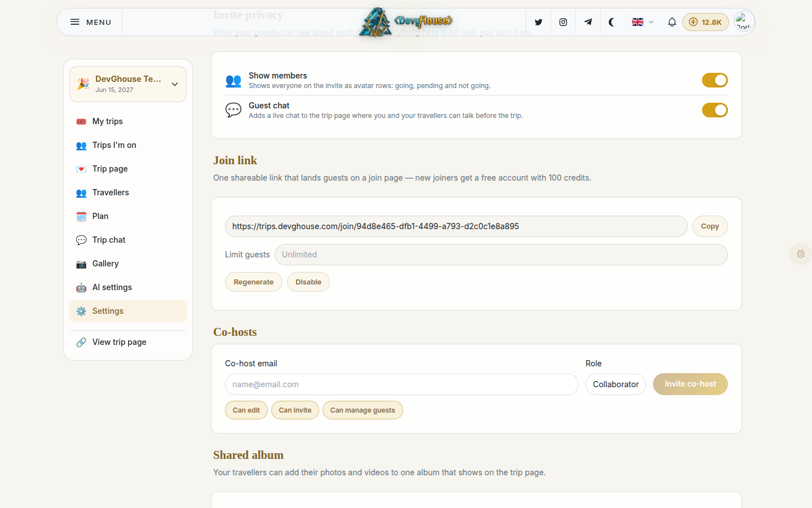Viewport: 812px width, 508px height.
Task: Click the Jun 15, 2027 trip date
Action: click(114, 90)
